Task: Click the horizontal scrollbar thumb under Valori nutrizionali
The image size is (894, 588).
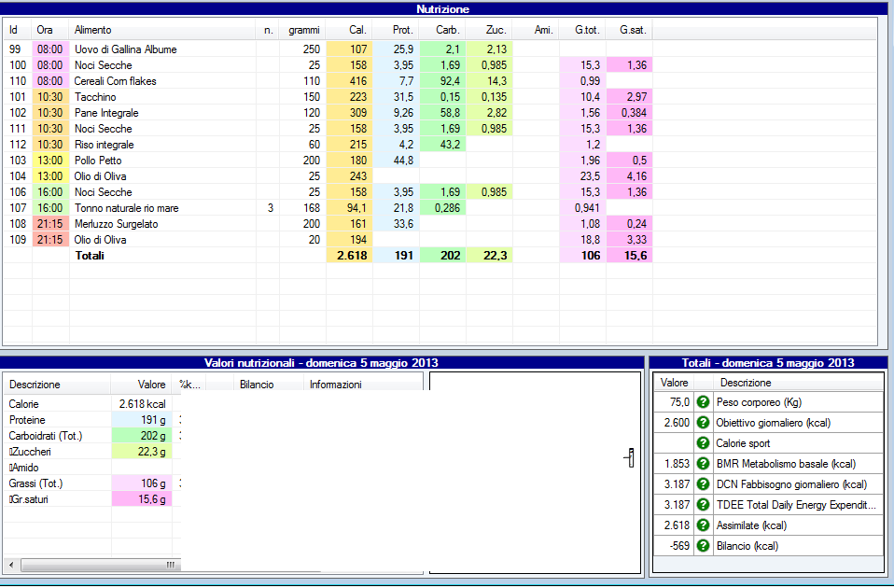Action: point(101,566)
